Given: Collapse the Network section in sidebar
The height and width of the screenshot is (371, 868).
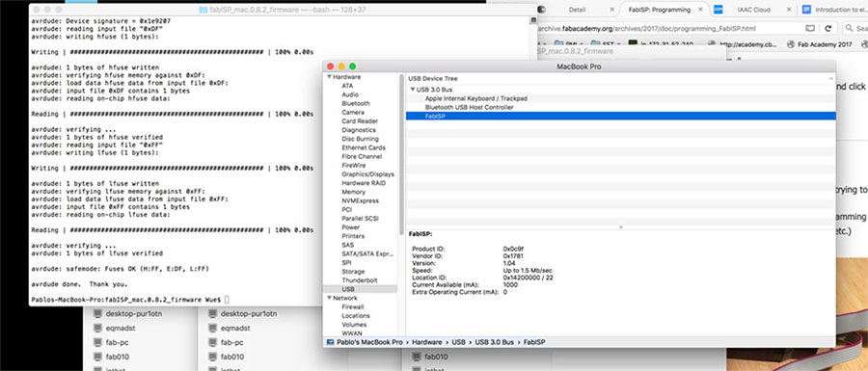Looking at the screenshot, I should pyautogui.click(x=329, y=298).
